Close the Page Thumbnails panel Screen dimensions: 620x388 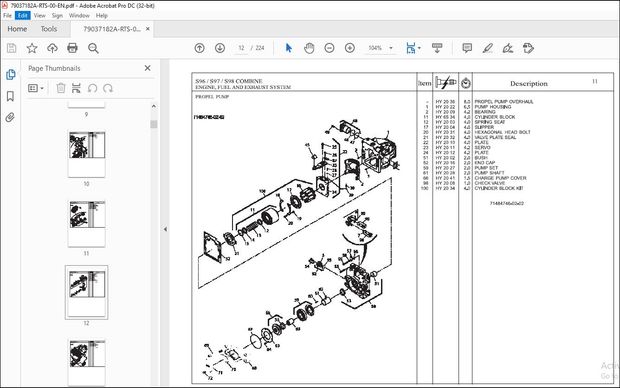(x=147, y=68)
